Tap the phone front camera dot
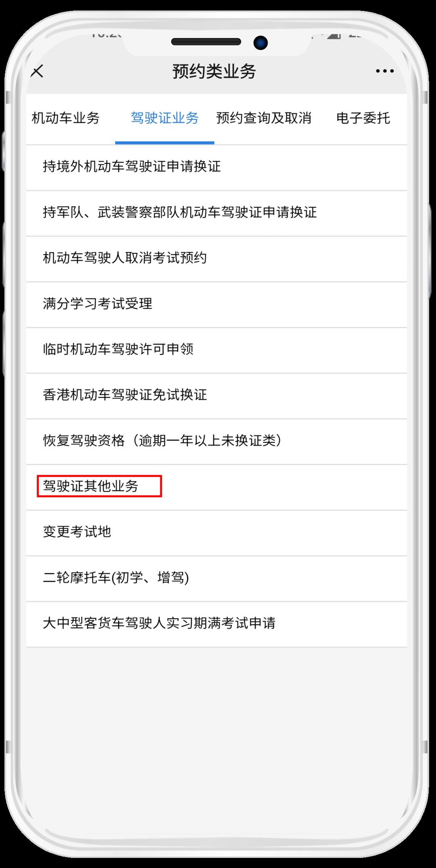Image resolution: width=436 pixels, height=868 pixels. point(261,42)
